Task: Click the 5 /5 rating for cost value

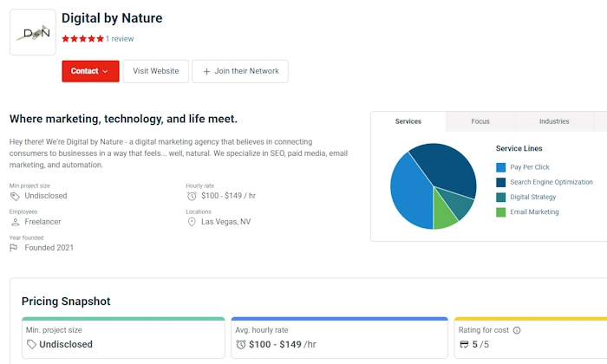Action: click(480, 344)
